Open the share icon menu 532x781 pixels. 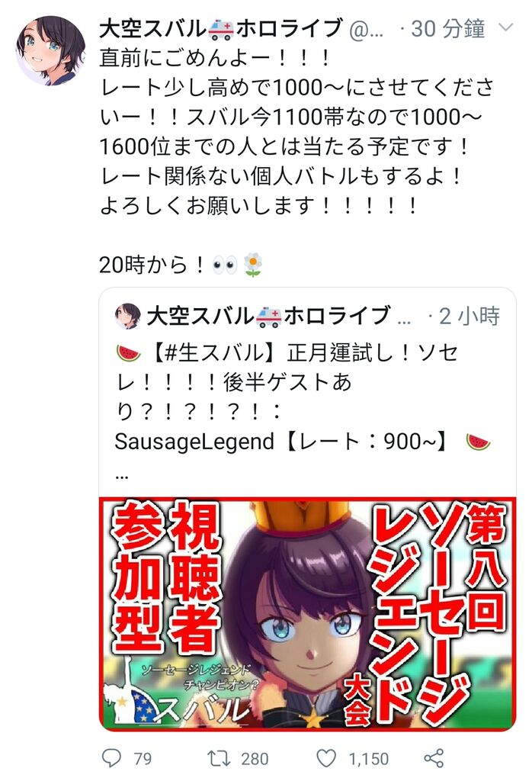[x=434, y=758]
